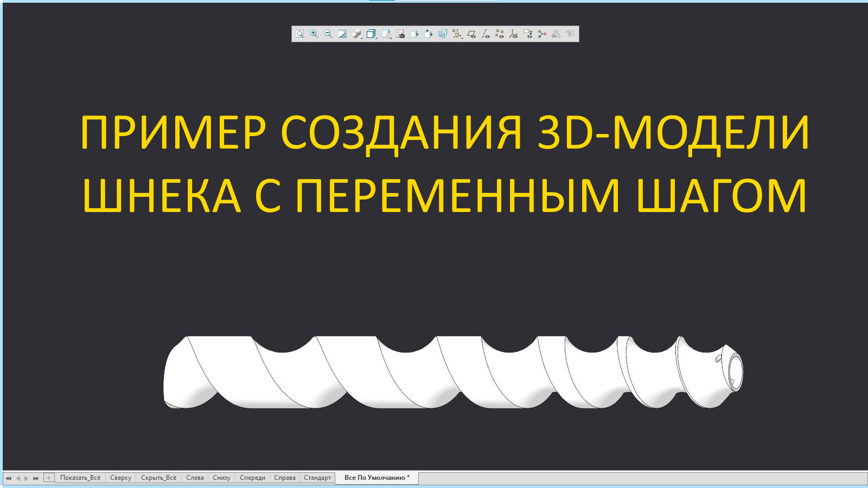The height and width of the screenshot is (488, 868).
Task: Click the Скрыть_Всё button
Action: [x=160, y=478]
